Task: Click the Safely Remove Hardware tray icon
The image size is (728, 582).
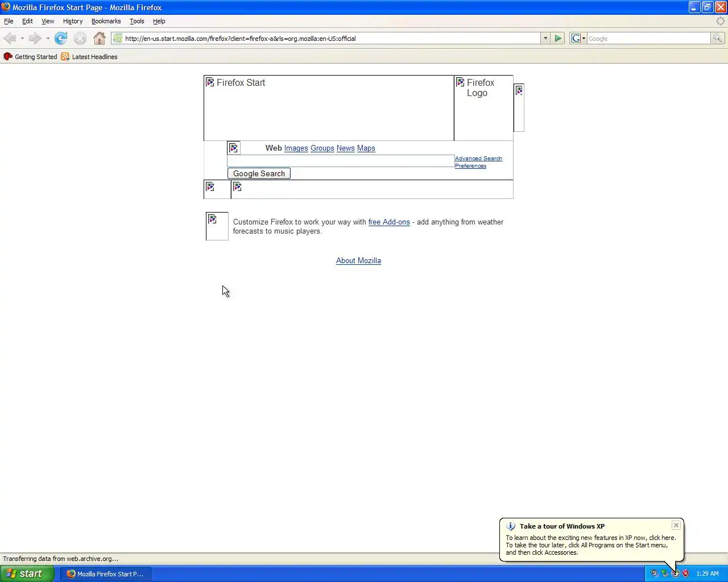Action: (x=665, y=573)
